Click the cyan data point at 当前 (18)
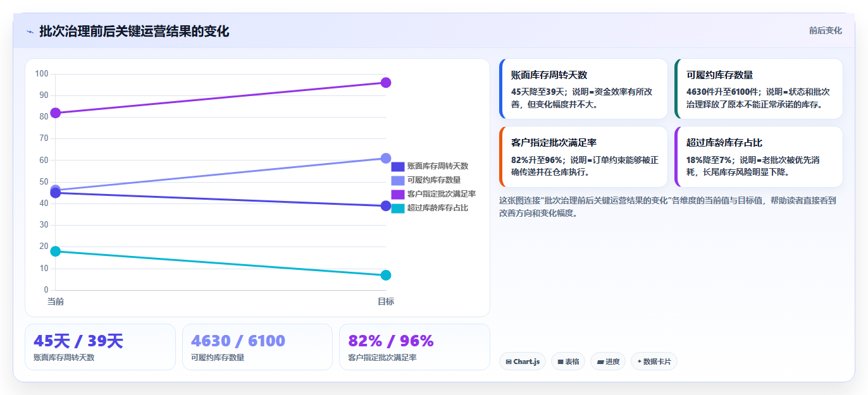This screenshot has width=868, height=395. pyautogui.click(x=56, y=251)
